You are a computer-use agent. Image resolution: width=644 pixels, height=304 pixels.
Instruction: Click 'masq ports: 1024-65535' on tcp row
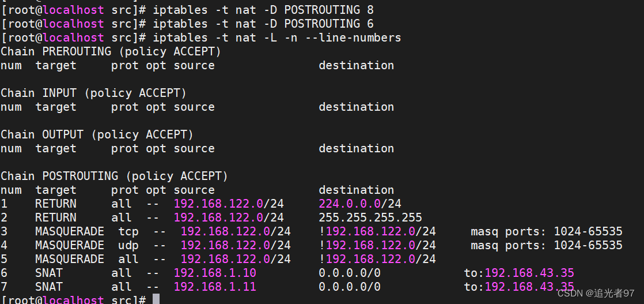click(547, 231)
